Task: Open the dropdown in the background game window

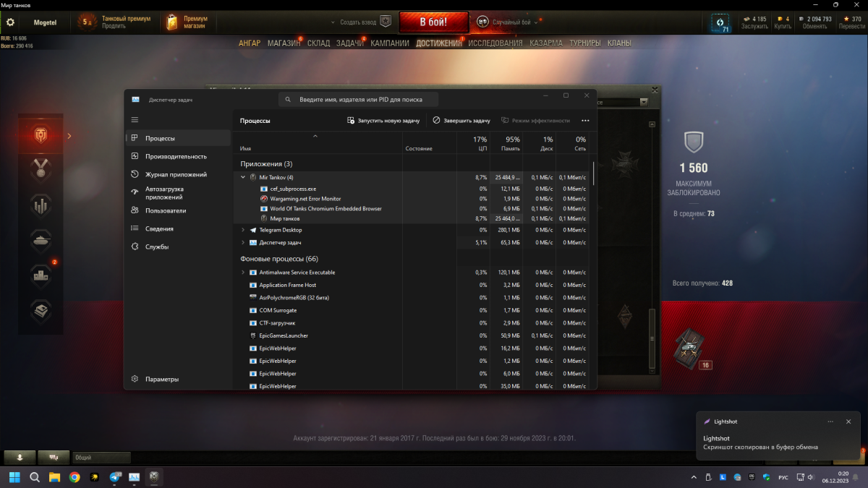Action: click(643, 103)
